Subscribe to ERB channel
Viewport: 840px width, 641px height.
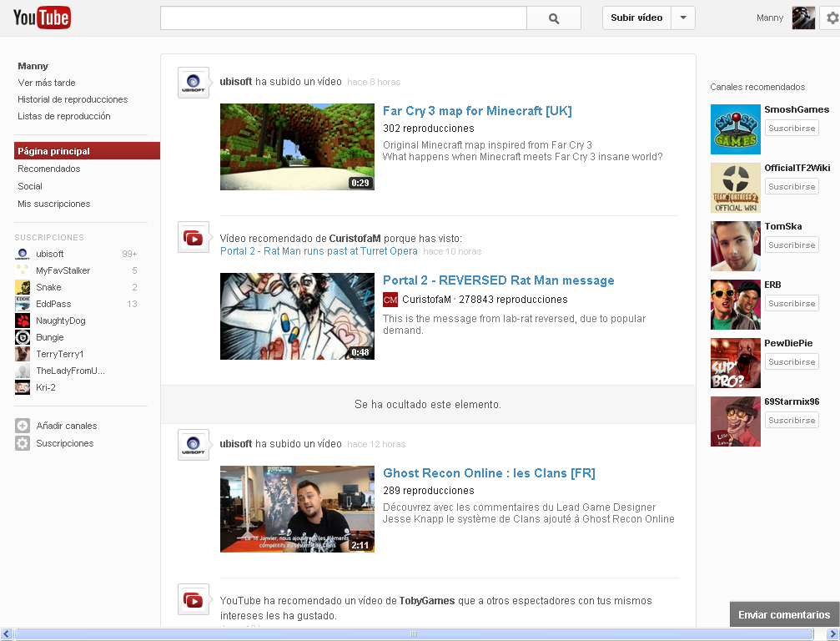[x=792, y=303]
